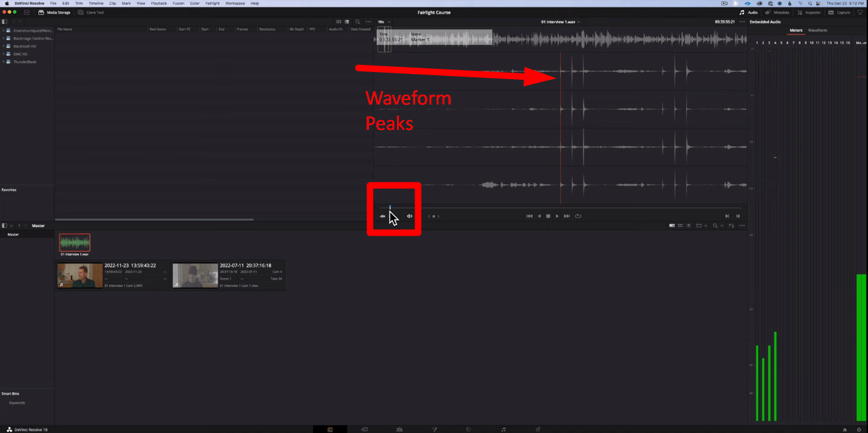
Task: Sort by the File Name column
Action: [x=64, y=29]
